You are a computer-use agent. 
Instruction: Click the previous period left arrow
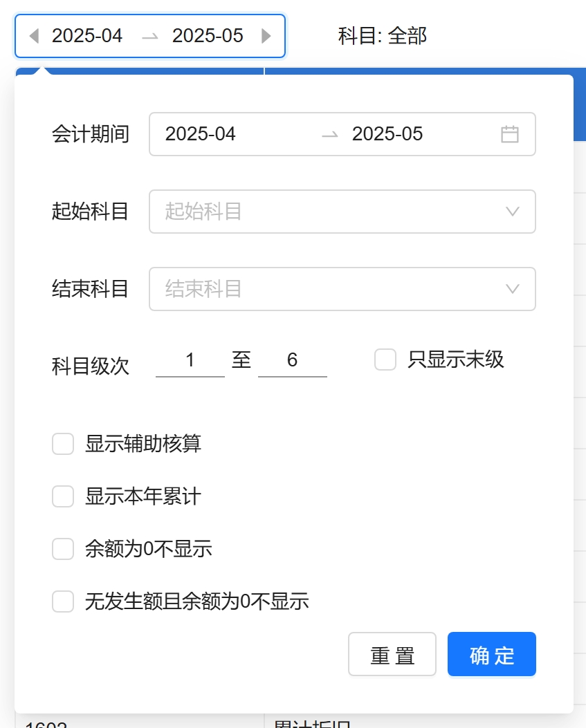click(33, 36)
